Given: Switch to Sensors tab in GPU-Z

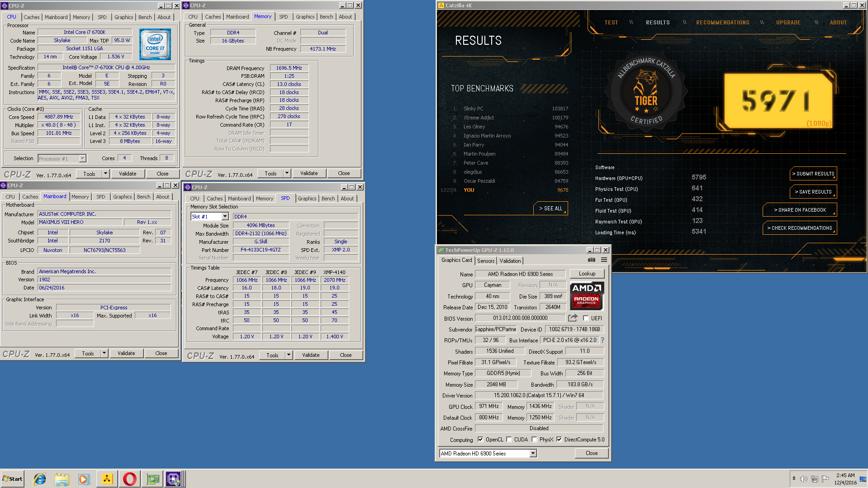Looking at the screenshot, I should [486, 261].
